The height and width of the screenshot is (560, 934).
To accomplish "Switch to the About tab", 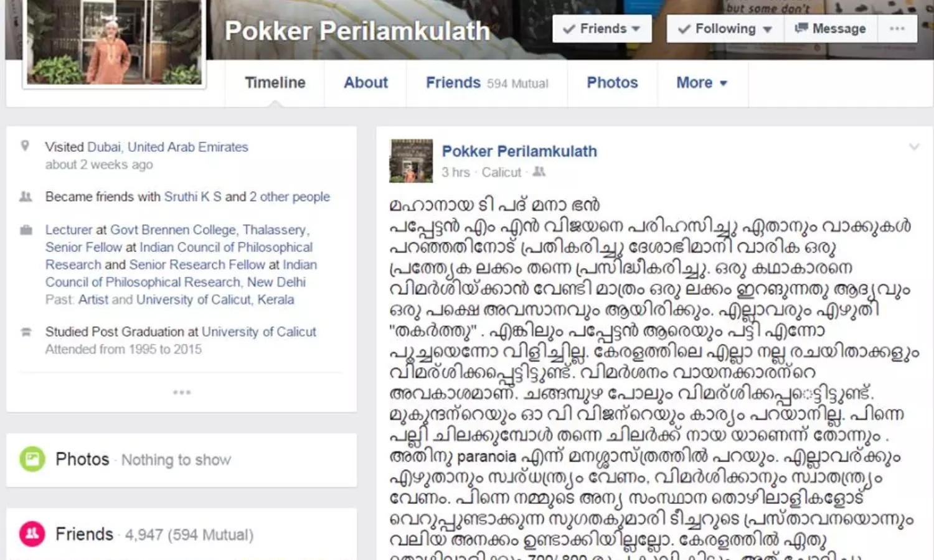I will (x=366, y=83).
